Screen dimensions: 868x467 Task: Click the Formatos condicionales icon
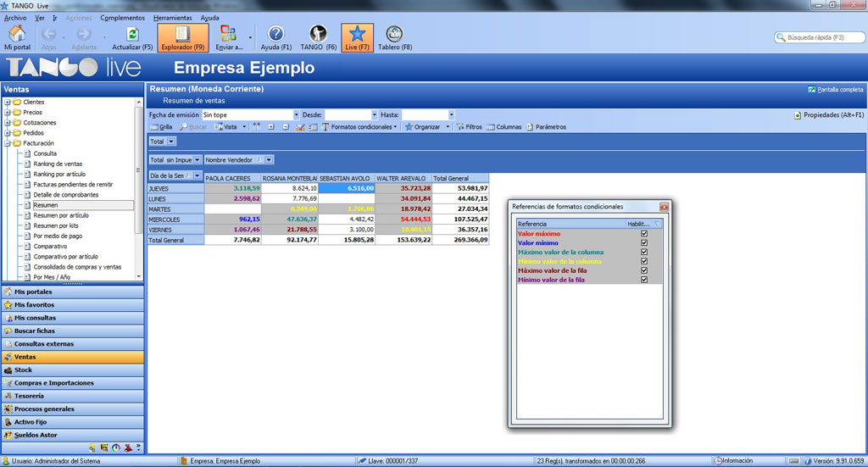click(326, 127)
